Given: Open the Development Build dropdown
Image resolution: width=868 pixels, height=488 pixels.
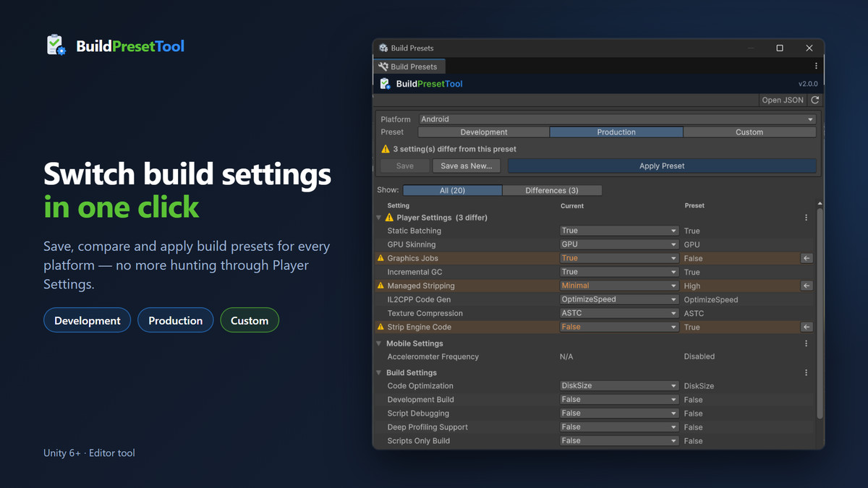Looking at the screenshot, I should tap(619, 400).
